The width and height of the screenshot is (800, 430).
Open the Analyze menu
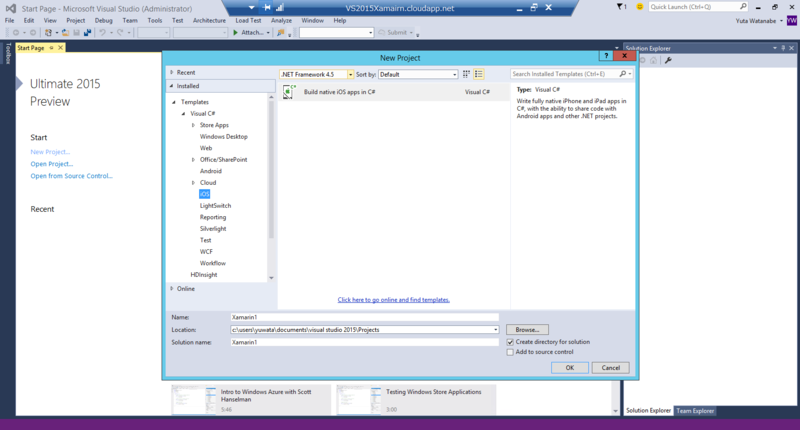pyautogui.click(x=282, y=20)
